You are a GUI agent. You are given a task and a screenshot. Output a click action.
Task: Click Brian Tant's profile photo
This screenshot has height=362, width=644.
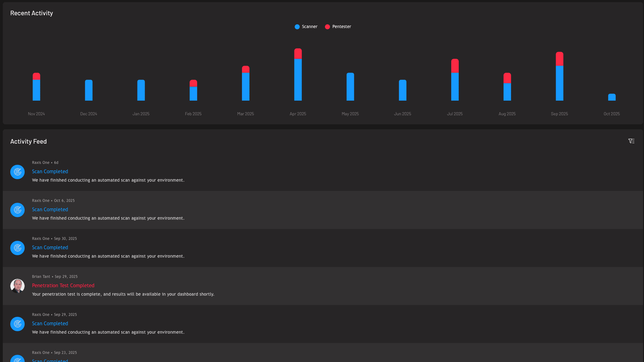click(x=18, y=286)
